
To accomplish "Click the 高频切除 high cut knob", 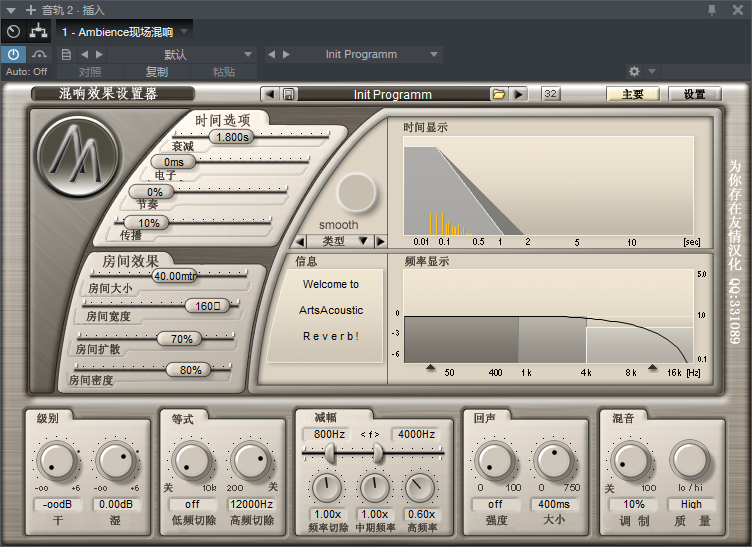I will coord(251,460).
